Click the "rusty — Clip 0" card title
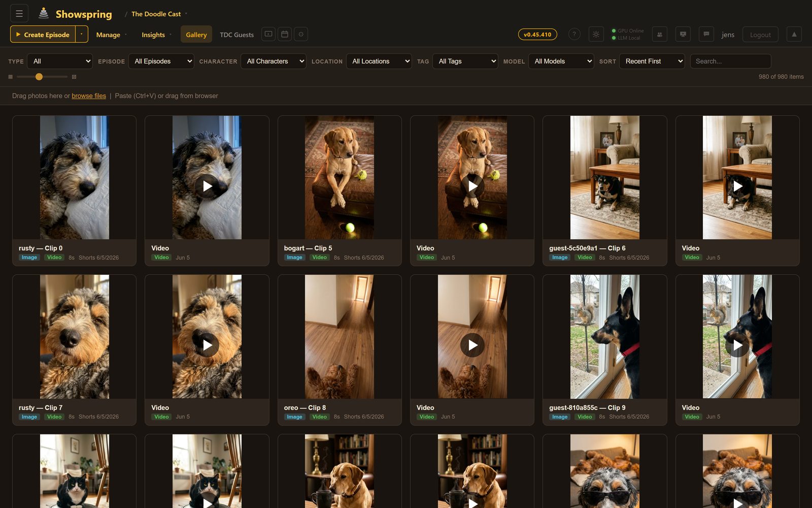812x508 pixels. pos(41,248)
